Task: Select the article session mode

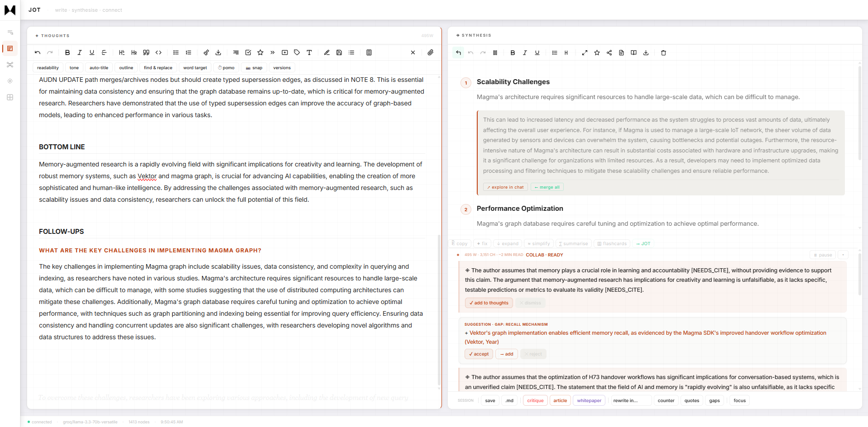Action: (x=560, y=401)
